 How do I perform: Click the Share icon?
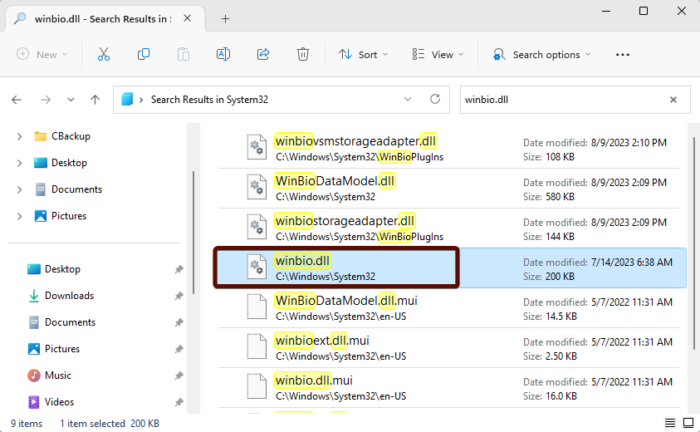(x=264, y=55)
